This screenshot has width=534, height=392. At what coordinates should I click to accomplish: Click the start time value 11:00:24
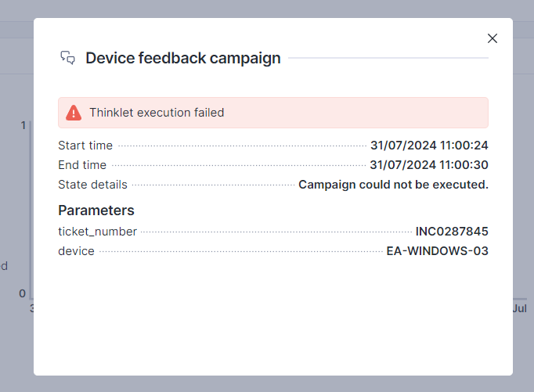click(429, 146)
